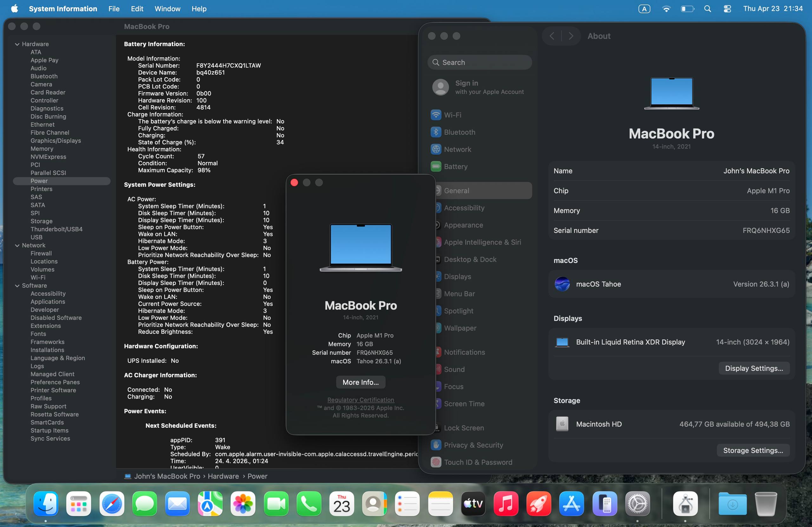The width and height of the screenshot is (812, 527).
Task: Select Memory in Hardware list
Action: [42, 149]
